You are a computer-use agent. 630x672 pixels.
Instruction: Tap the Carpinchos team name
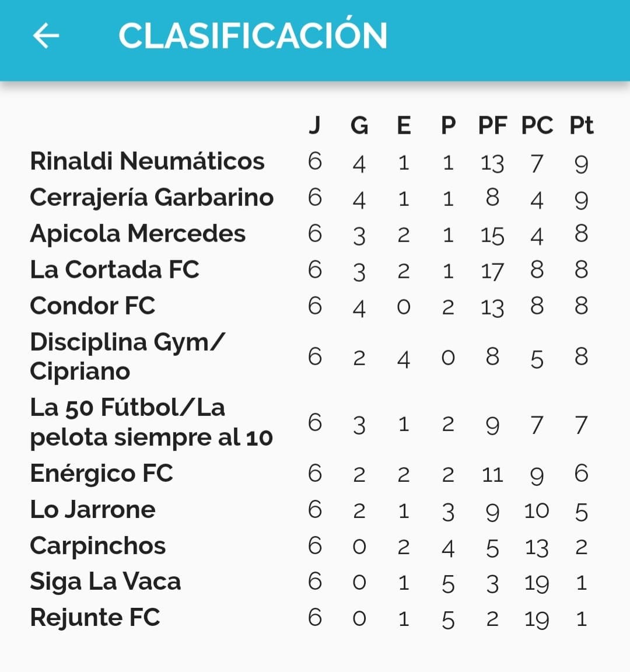(x=97, y=546)
